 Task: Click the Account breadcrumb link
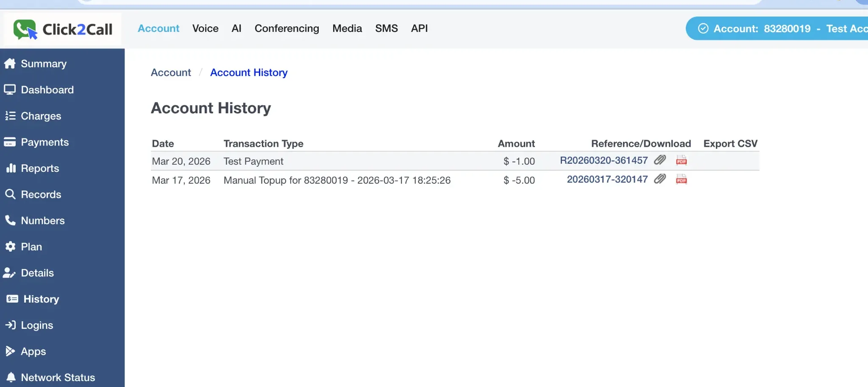point(170,72)
